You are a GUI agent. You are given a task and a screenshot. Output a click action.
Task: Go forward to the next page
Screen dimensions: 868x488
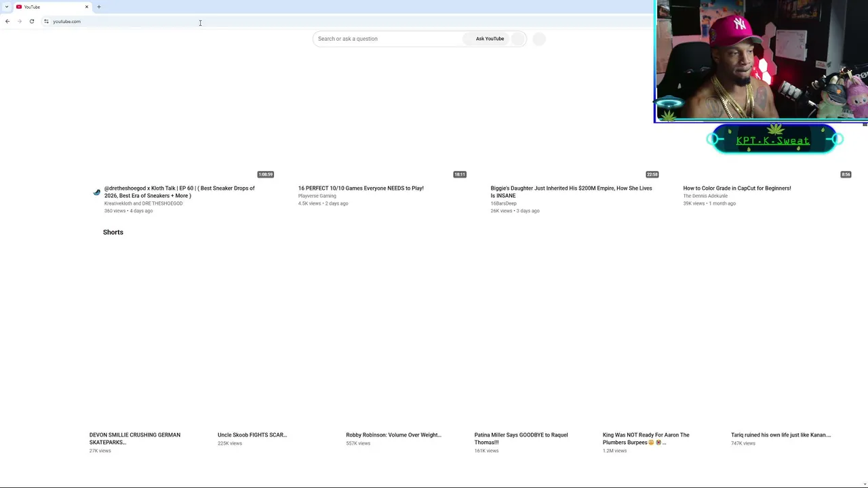20,22
